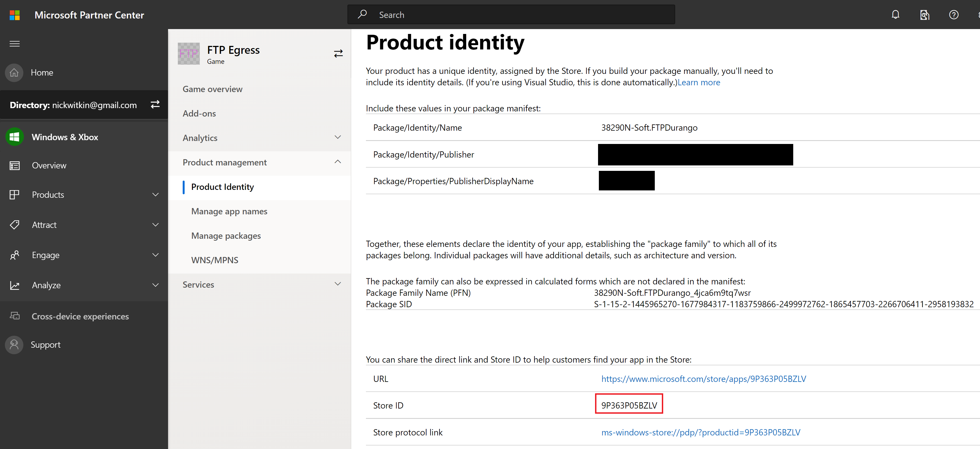Click the FTP Egress app thumbnail
Viewport: 980px width, 449px height.
pyautogui.click(x=188, y=54)
